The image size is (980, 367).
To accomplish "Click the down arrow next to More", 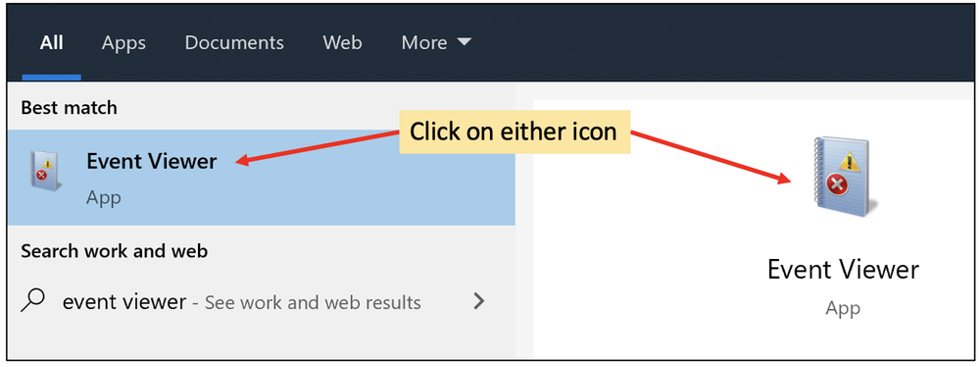I will pos(464,42).
